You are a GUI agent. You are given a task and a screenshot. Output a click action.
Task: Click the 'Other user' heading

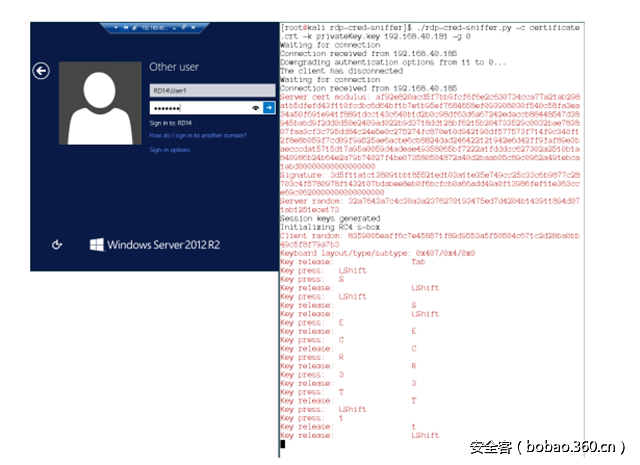pyautogui.click(x=174, y=67)
